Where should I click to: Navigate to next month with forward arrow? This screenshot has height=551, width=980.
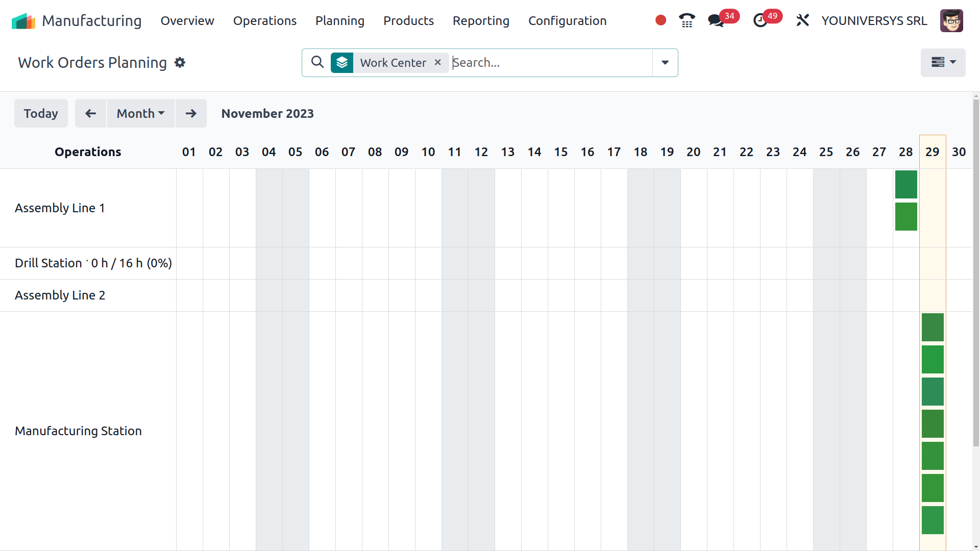point(190,113)
